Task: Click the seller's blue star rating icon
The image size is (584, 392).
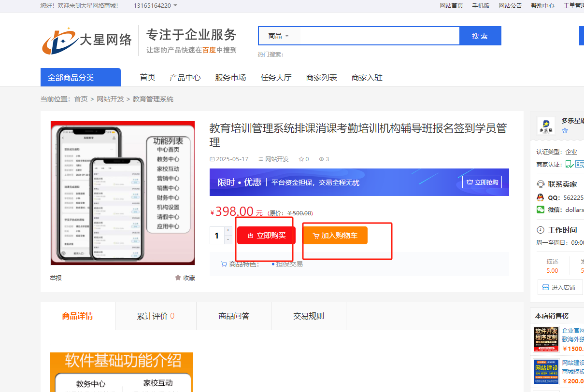Action: tap(565, 130)
